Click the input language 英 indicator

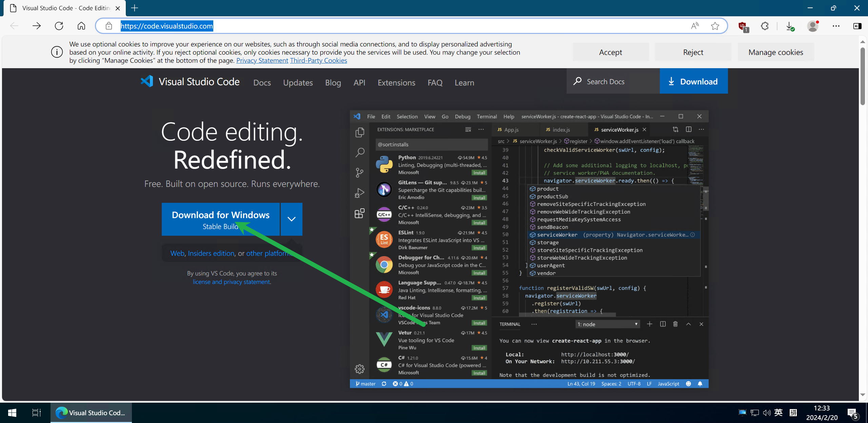click(778, 413)
